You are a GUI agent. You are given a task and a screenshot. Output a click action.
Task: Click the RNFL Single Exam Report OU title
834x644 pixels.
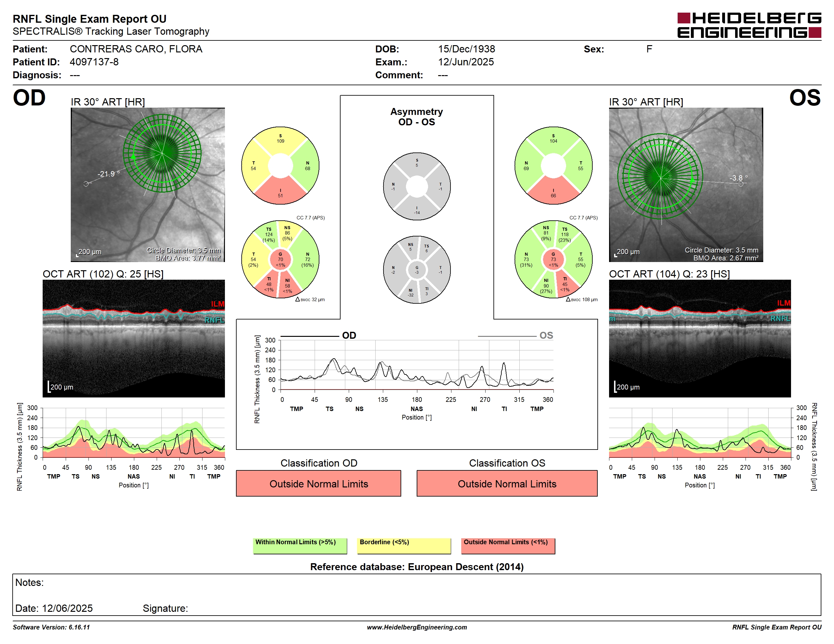(x=89, y=19)
